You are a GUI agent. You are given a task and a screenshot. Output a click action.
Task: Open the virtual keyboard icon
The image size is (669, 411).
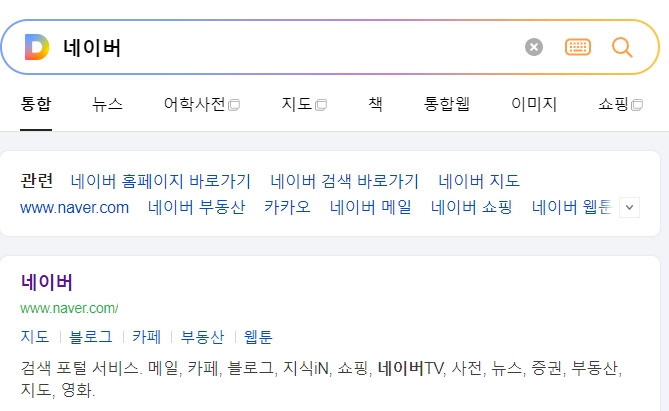pyautogui.click(x=578, y=47)
